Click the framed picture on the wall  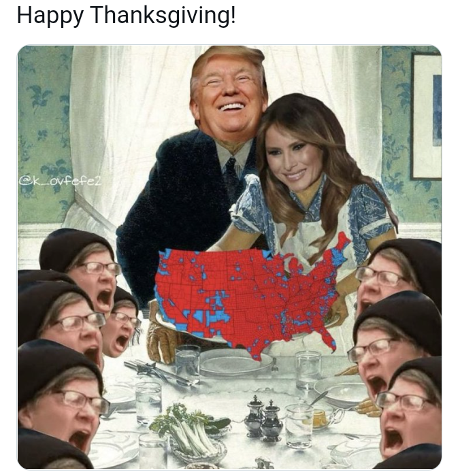425,116
